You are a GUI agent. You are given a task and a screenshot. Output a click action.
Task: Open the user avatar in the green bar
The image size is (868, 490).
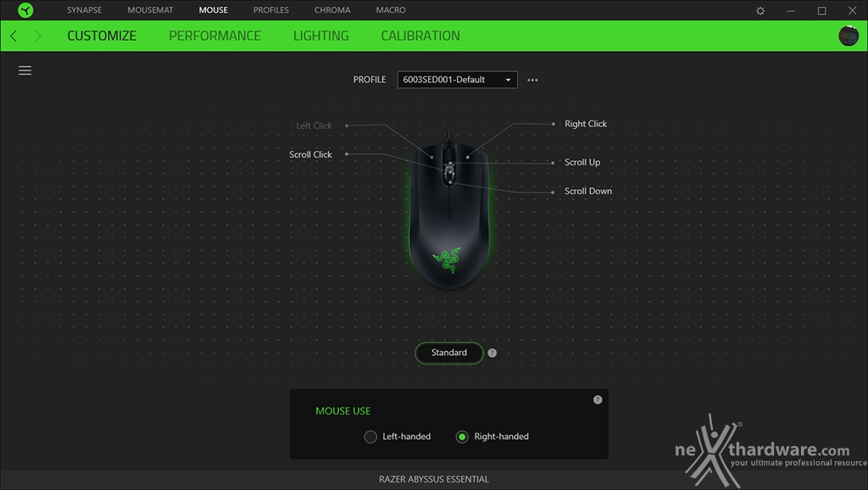pyautogui.click(x=849, y=36)
